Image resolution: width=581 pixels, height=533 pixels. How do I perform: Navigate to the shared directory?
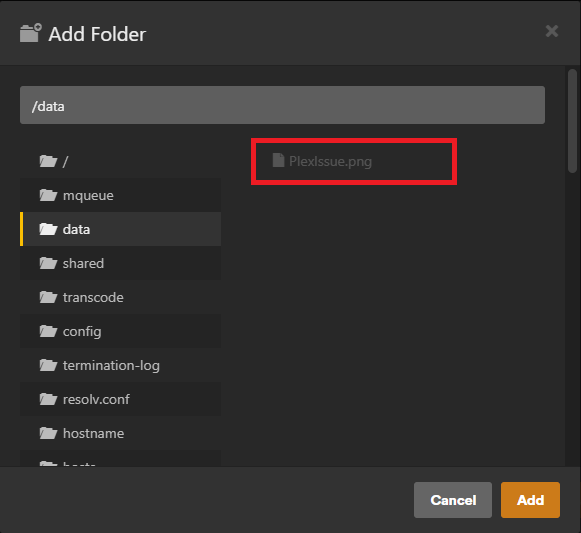coord(120,263)
